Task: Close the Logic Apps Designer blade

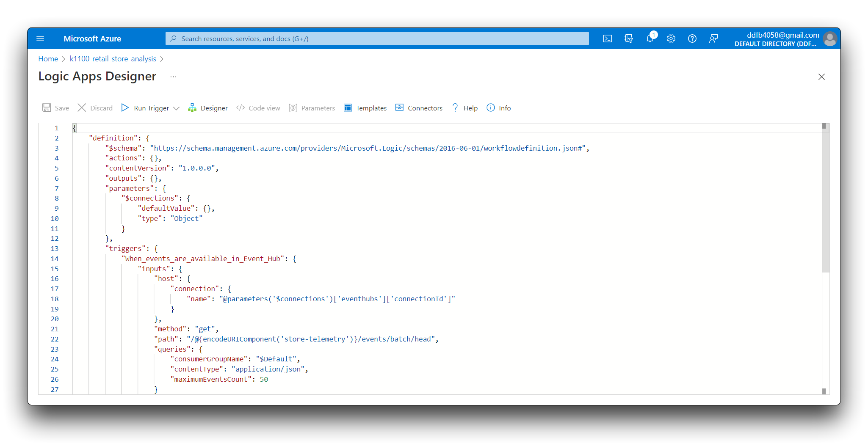Action: 821,77
